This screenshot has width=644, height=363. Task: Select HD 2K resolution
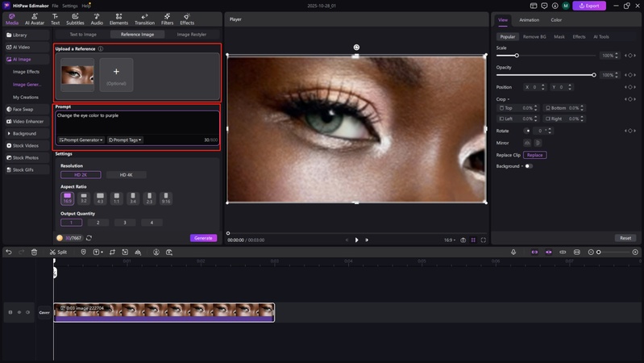tap(81, 175)
